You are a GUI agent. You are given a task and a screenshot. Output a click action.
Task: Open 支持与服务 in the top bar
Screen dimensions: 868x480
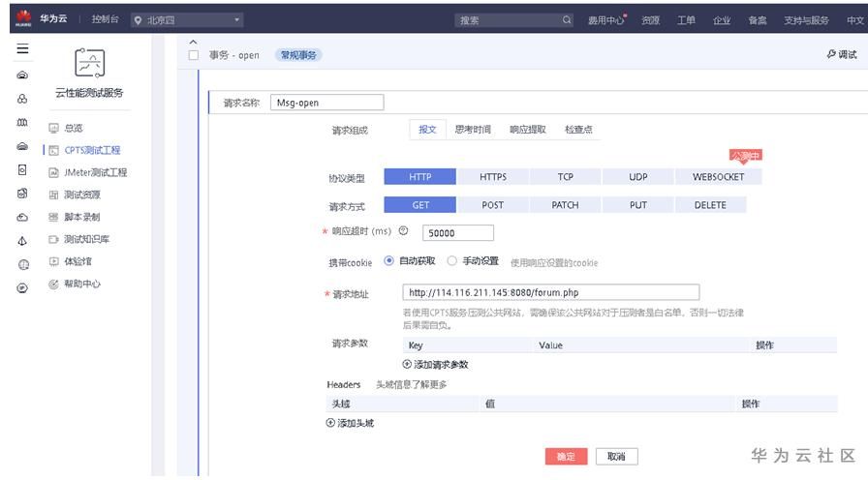pos(806,20)
